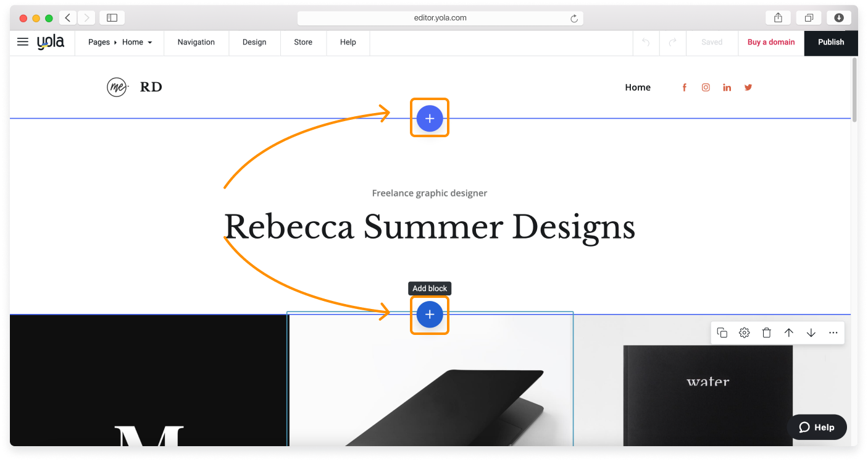
Task: Click the editor.yola.com address bar
Action: (440, 18)
